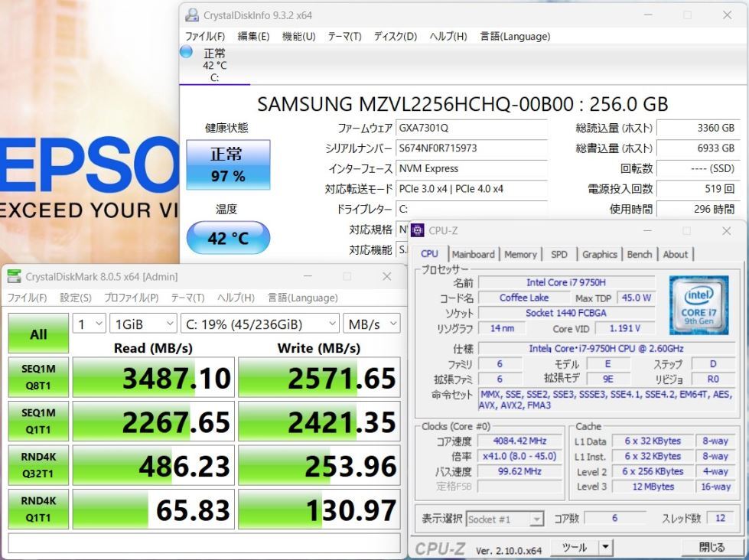This screenshot has height=560, width=749.
Task: Open 言語(Language) menu in CrystalDiskMark
Action: [303, 298]
